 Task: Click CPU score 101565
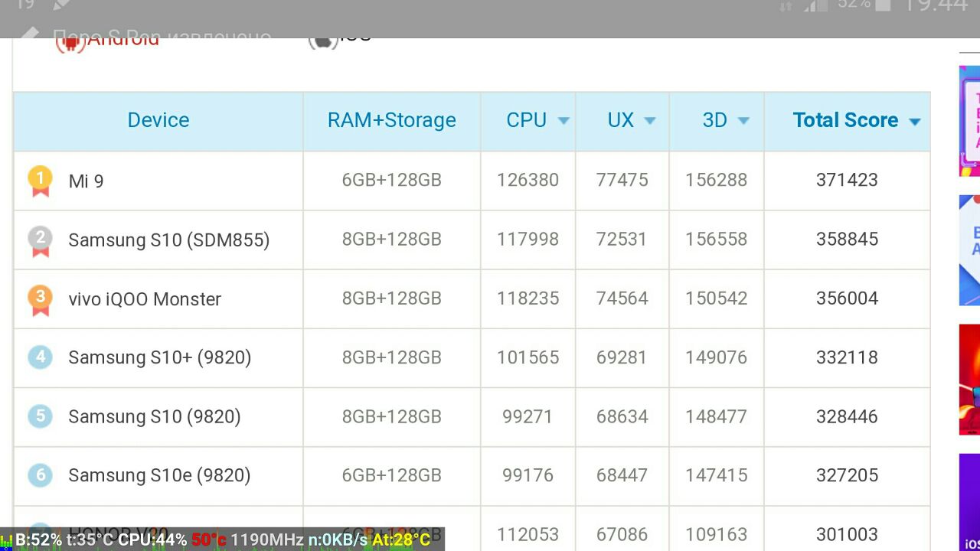(528, 357)
